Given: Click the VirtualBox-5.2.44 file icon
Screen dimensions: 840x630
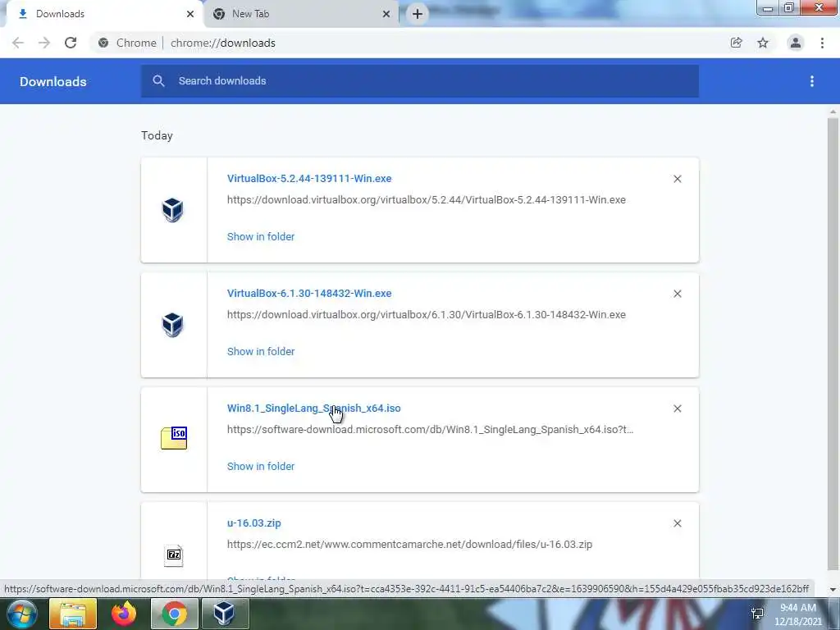Looking at the screenshot, I should 172,209.
